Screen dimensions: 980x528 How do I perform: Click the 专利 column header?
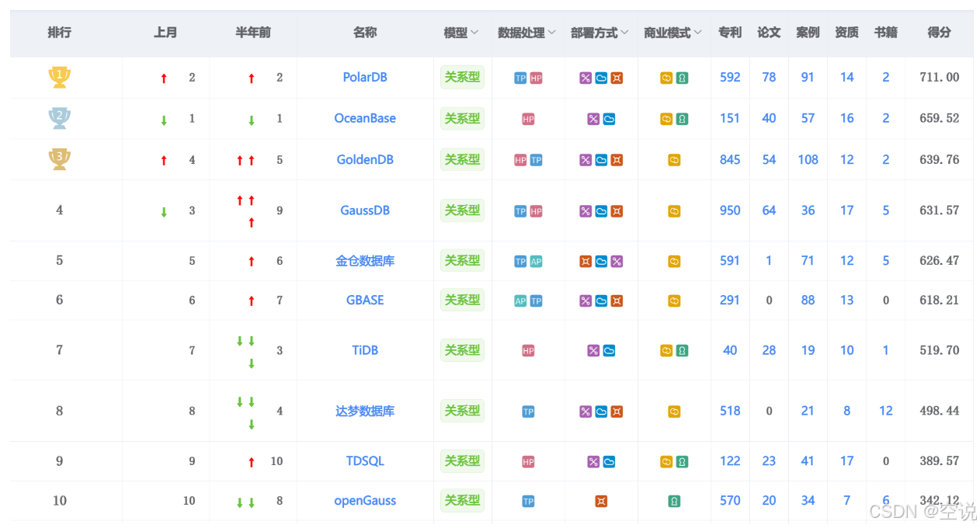[730, 33]
